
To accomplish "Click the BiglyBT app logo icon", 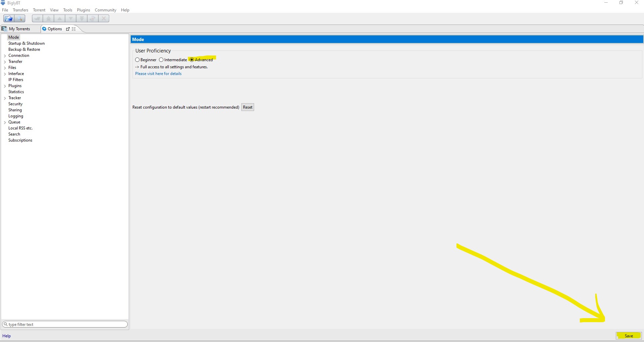I will (3, 3).
